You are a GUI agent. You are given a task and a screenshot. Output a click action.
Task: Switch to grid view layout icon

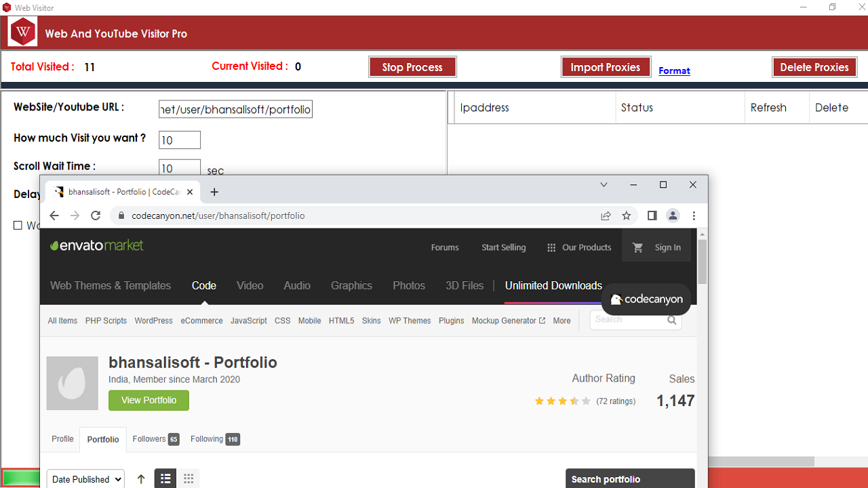point(189,479)
